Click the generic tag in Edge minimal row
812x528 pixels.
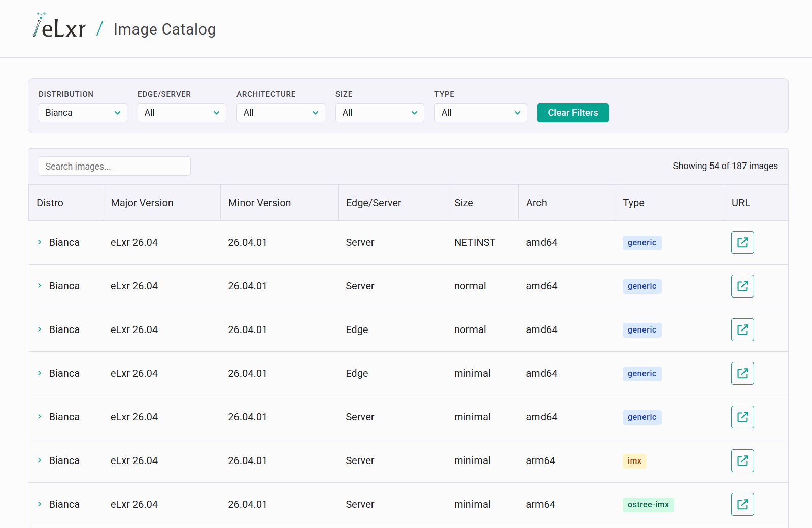642,374
